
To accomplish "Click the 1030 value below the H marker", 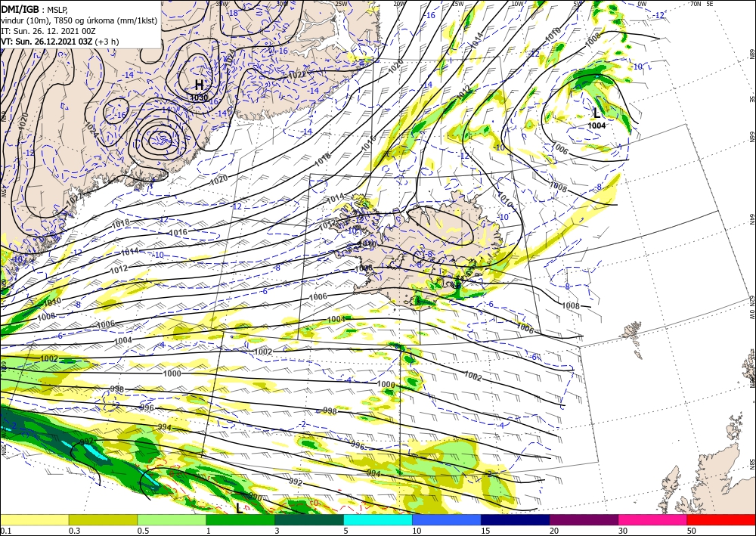I will [x=199, y=98].
